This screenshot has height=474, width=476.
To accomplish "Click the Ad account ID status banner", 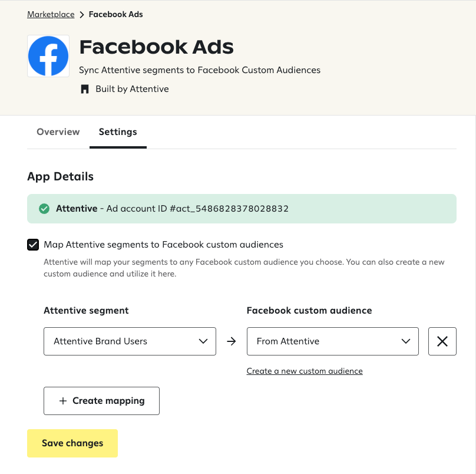I will [242, 209].
